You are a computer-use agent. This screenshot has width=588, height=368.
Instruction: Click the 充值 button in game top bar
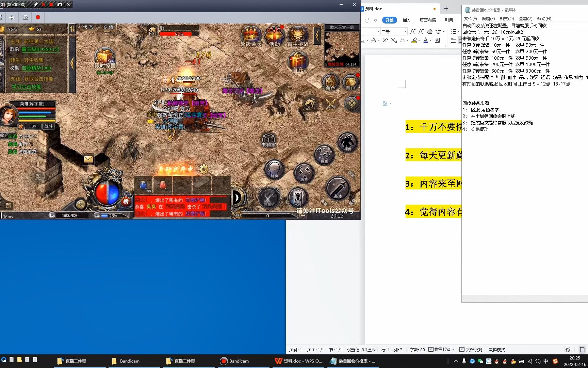pos(108,27)
